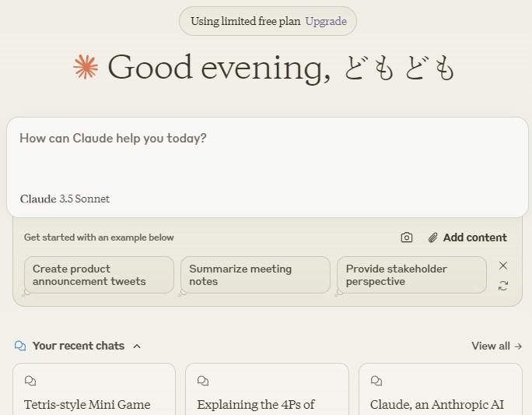Click chat icon on Explaining the 4Ps card
The height and width of the screenshot is (415, 532).
(203, 381)
